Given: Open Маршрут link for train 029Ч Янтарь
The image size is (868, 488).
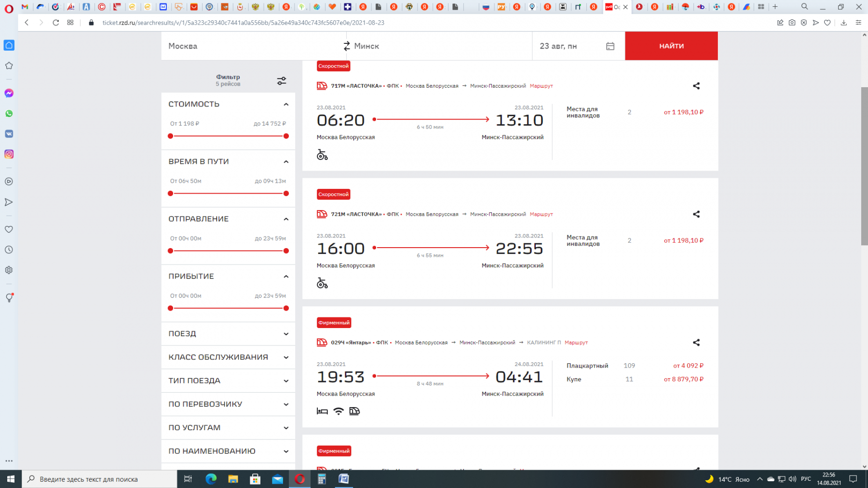Looking at the screenshot, I should tap(576, 343).
